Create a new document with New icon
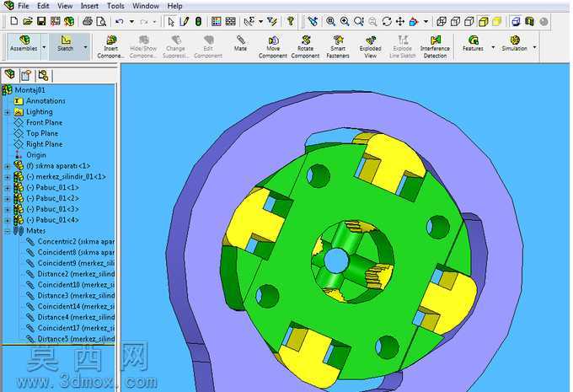This screenshot has width=573, height=392. [x=13, y=21]
